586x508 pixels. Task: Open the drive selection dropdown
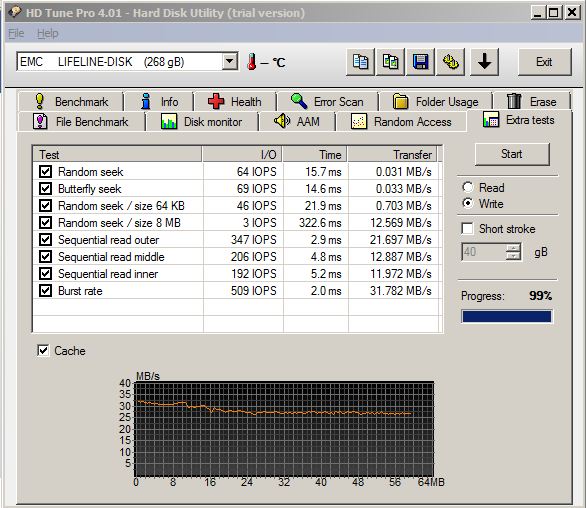pyautogui.click(x=230, y=61)
